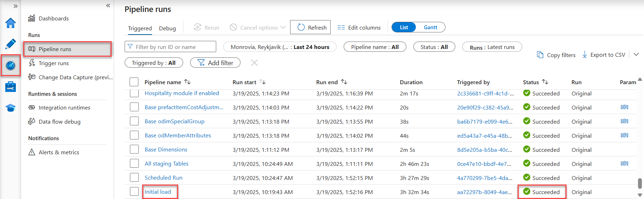
Task: Open the Learning center graduation cap icon
Action: pyautogui.click(x=11, y=108)
